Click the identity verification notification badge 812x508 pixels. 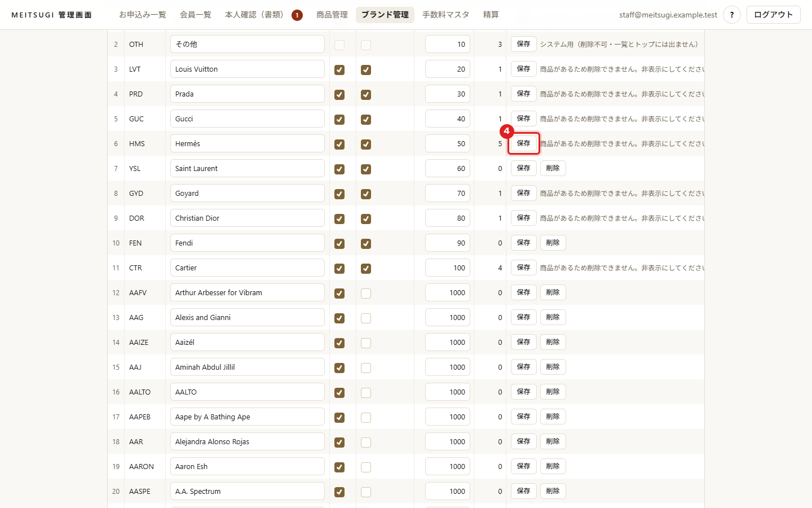(x=297, y=15)
